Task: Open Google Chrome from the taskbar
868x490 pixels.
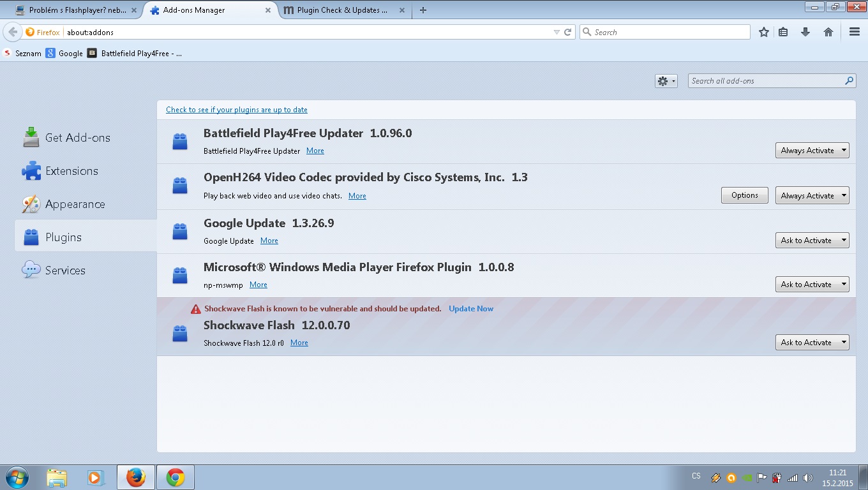Action: click(176, 477)
